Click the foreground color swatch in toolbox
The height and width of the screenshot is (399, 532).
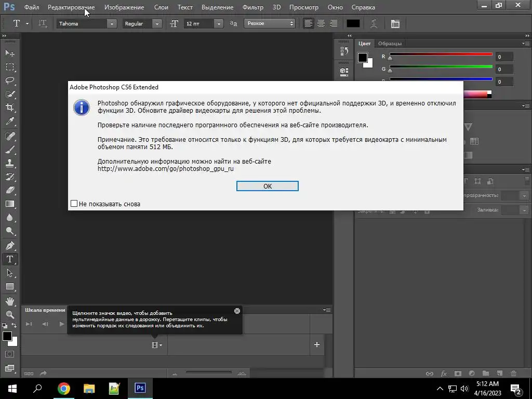[x=7, y=336]
